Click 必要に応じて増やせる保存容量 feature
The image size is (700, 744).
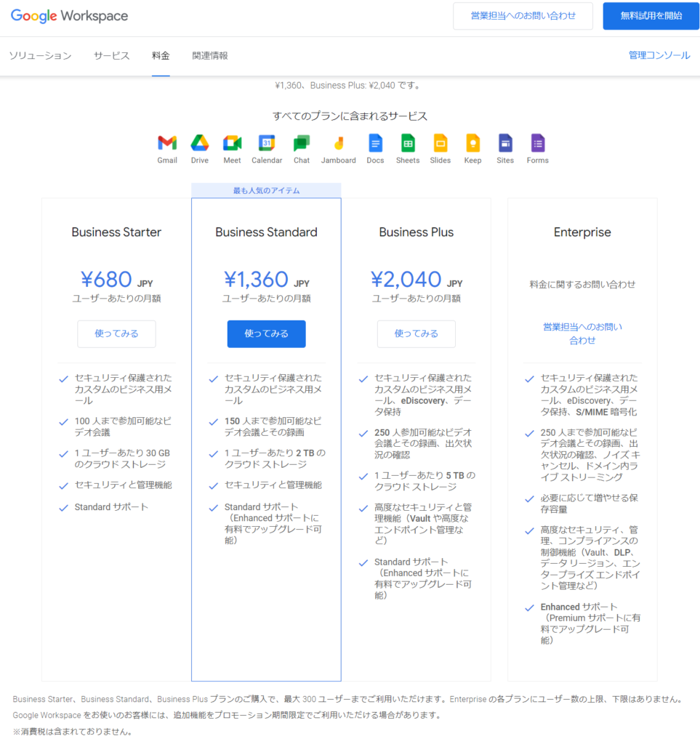tap(589, 504)
